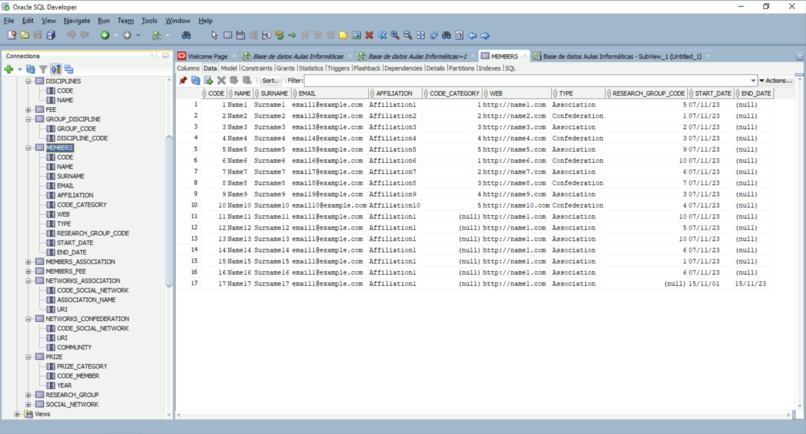Click the Insert Row icon in data toolbar
Screen dimensions: 806x434
click(208, 80)
